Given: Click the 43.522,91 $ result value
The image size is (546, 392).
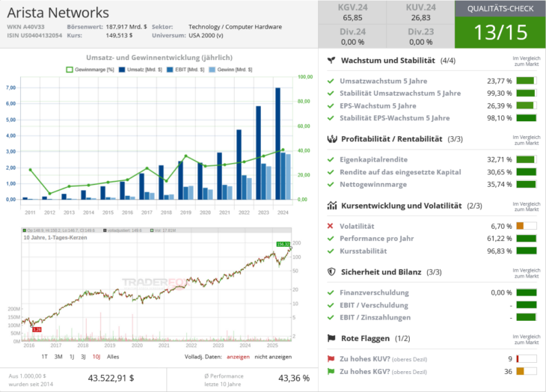Looking at the screenshot, I should [111, 378].
